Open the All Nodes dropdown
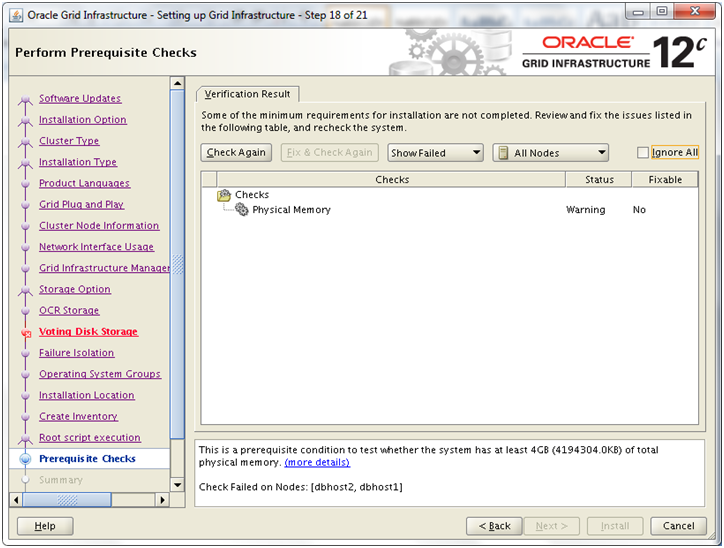Screen dimensions: 724x548 pyautogui.click(x=550, y=153)
